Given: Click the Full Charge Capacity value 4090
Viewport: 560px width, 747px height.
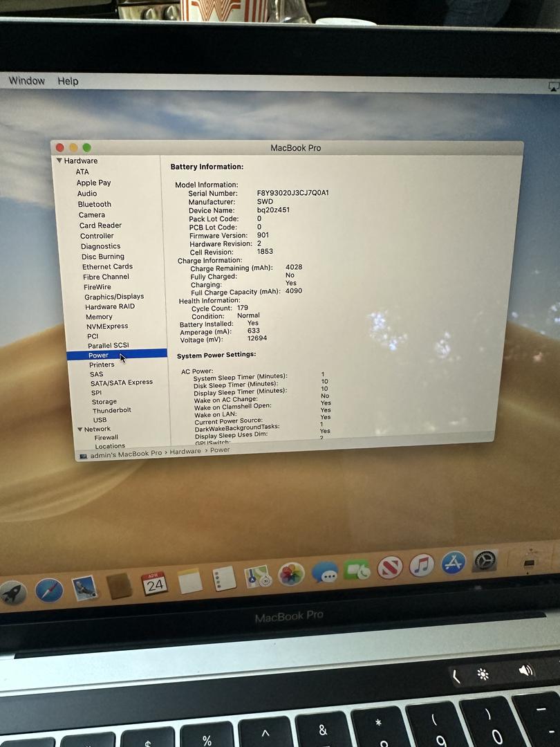Looking at the screenshot, I should pyautogui.click(x=294, y=290).
